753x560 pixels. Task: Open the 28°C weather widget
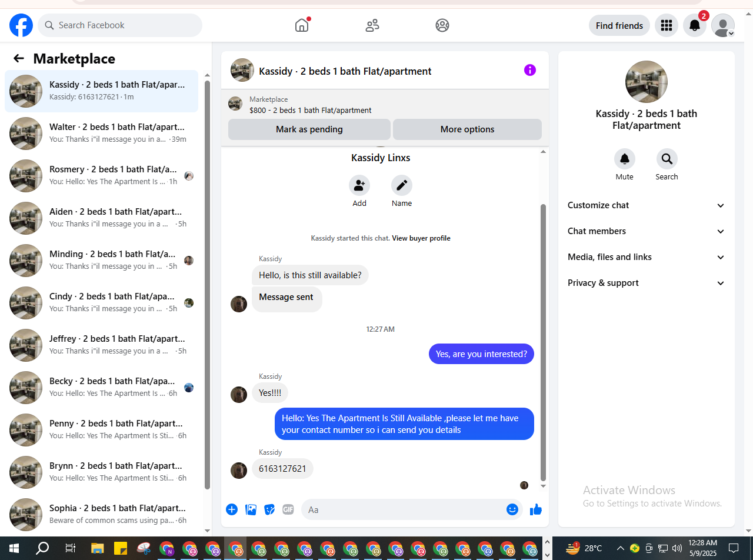[584, 548]
